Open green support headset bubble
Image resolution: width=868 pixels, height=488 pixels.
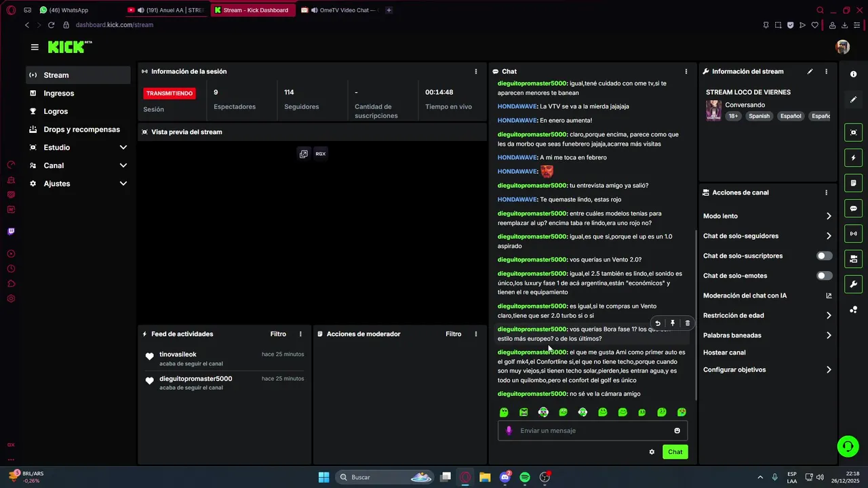coord(848,446)
